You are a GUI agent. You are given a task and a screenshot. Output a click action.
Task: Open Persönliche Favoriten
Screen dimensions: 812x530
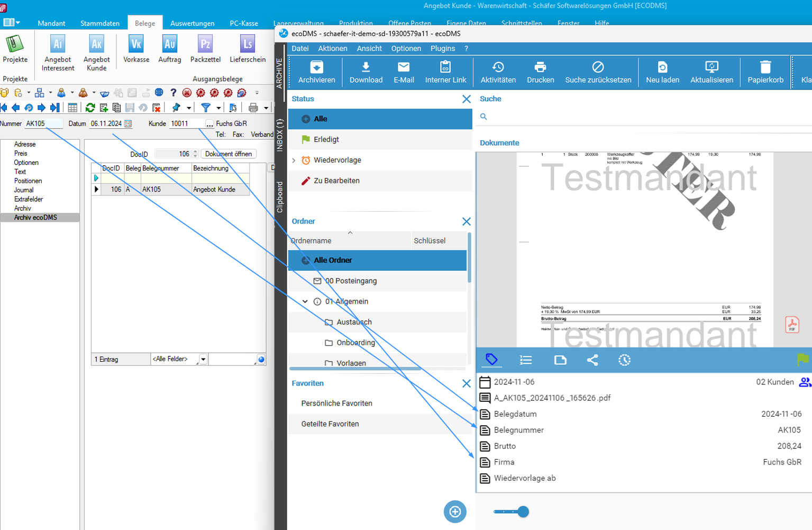click(x=379, y=403)
